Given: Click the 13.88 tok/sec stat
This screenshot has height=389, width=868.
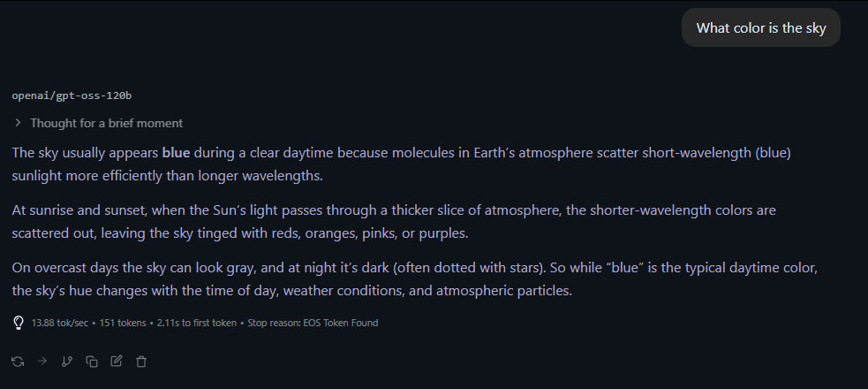Looking at the screenshot, I should pyautogui.click(x=60, y=323).
